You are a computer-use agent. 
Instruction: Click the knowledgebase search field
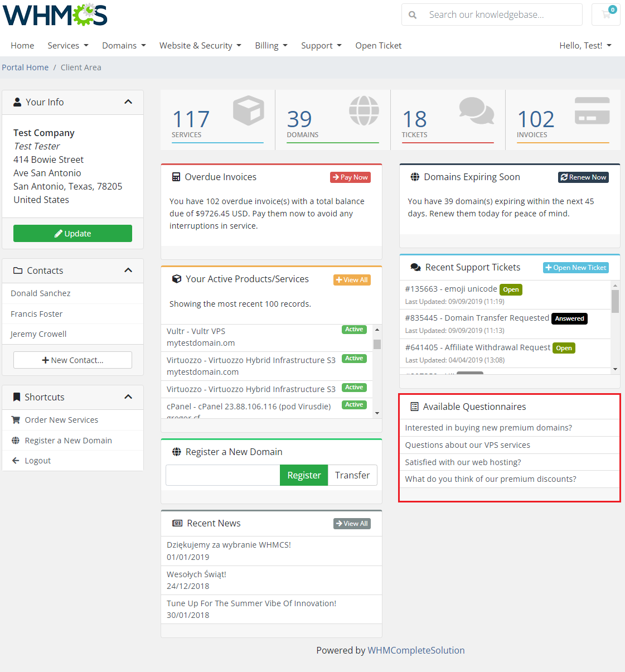point(502,14)
